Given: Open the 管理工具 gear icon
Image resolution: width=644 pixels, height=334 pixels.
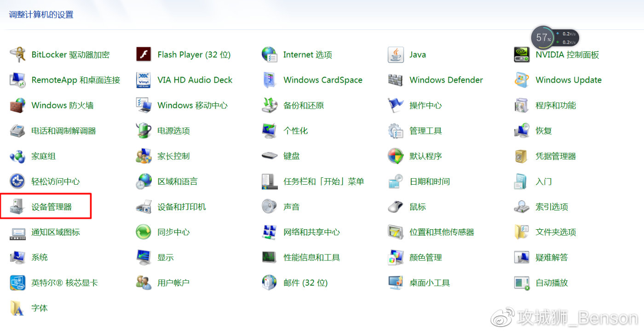Looking at the screenshot, I should (x=396, y=131).
